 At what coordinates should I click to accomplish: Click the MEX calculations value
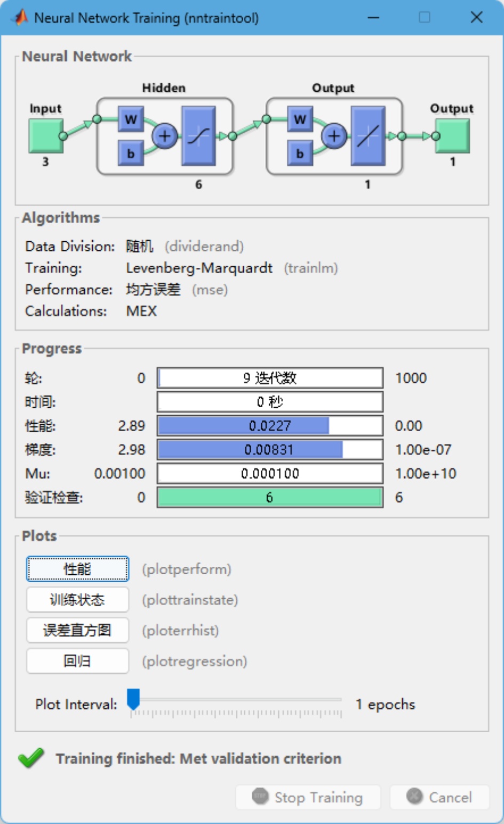pyautogui.click(x=141, y=311)
